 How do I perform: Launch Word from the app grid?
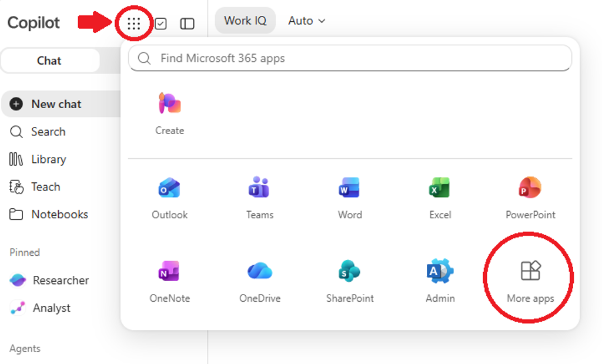click(x=350, y=198)
